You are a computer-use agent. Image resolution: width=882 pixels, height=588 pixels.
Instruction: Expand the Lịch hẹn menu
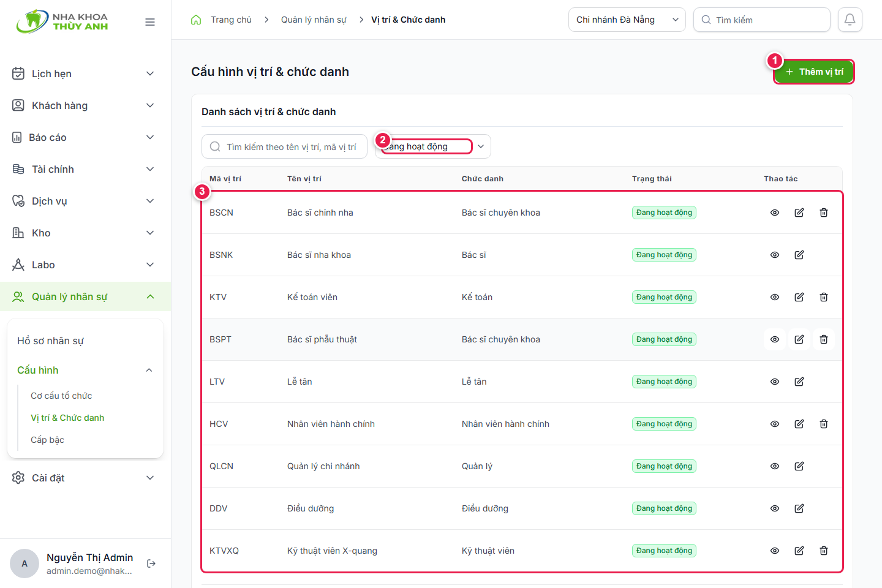click(x=85, y=73)
